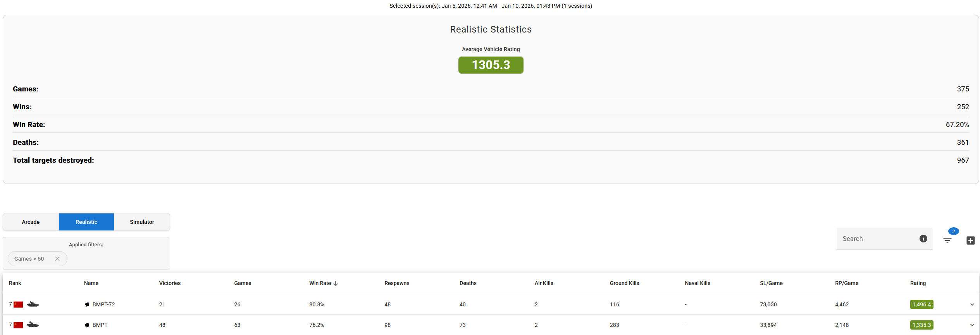Expand the BMPT-72 row details

(x=972, y=304)
